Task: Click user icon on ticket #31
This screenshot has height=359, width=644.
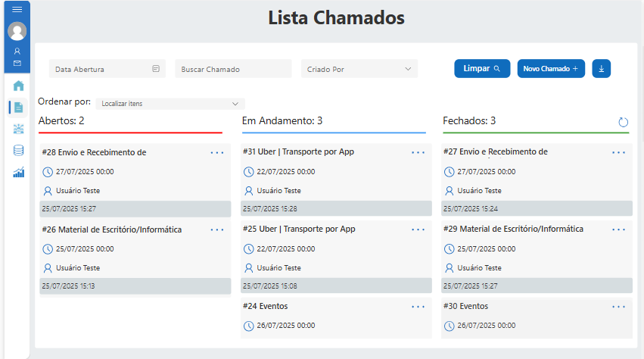Action: click(248, 191)
